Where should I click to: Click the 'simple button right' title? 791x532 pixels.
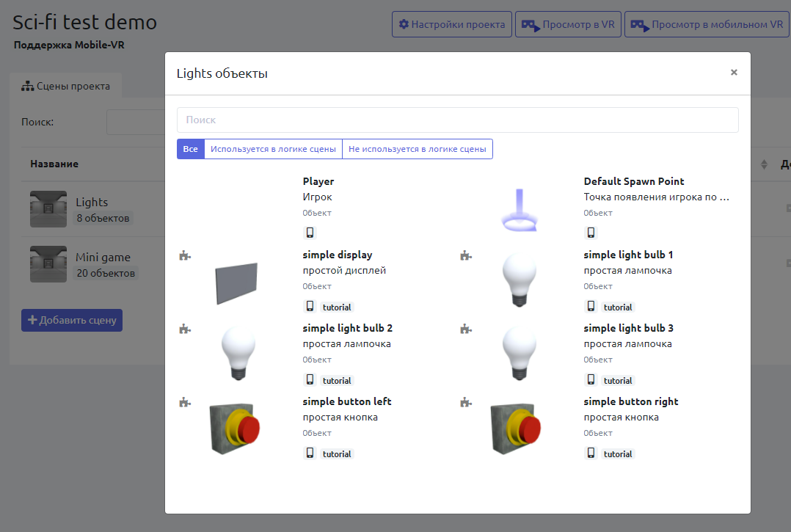[x=630, y=402]
